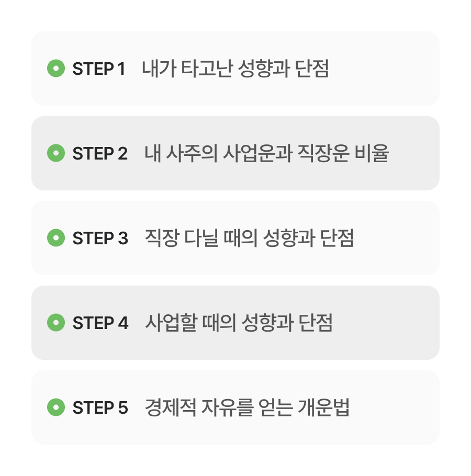
Task: Click empty right area of STEP 4 card
Action: click(x=386, y=323)
